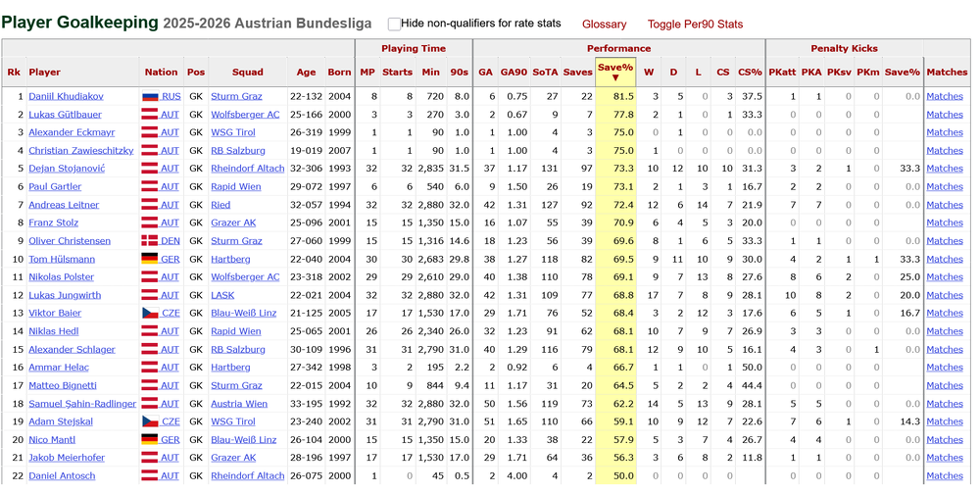
Task: Open Matches link for Adam Stejskal
Action: pos(945,421)
